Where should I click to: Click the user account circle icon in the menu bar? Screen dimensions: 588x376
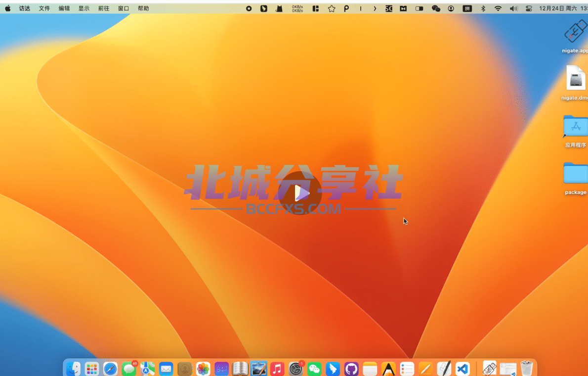451,8
